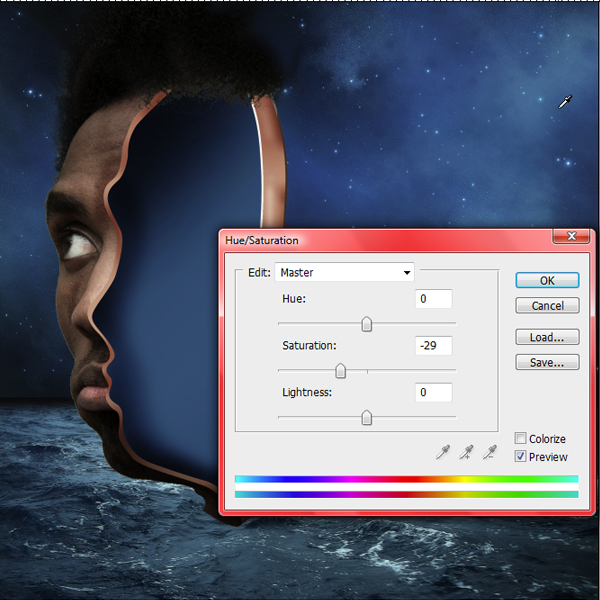Click the Lightness slider handle
Viewport: 600px width, 600px height.
pos(367,417)
